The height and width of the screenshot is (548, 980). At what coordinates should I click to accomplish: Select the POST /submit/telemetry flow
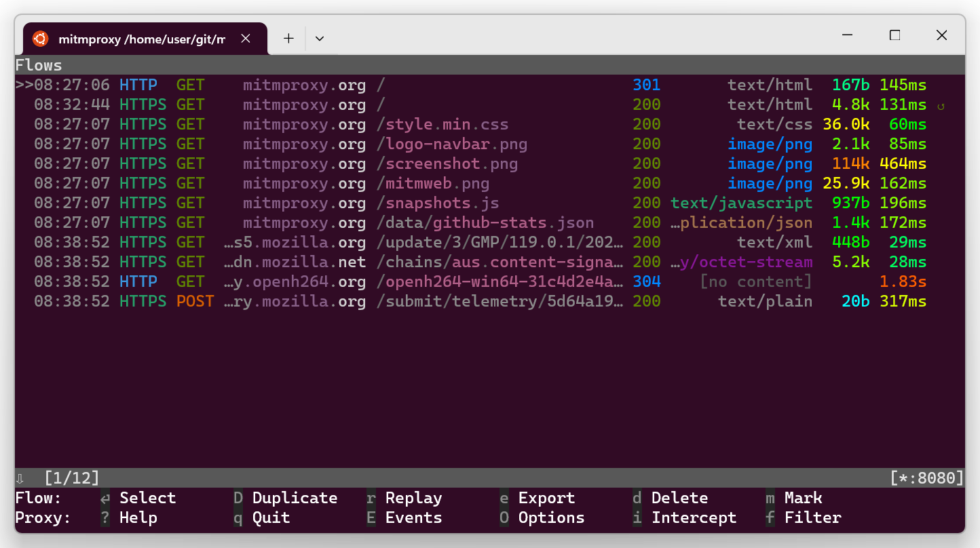click(x=490, y=301)
